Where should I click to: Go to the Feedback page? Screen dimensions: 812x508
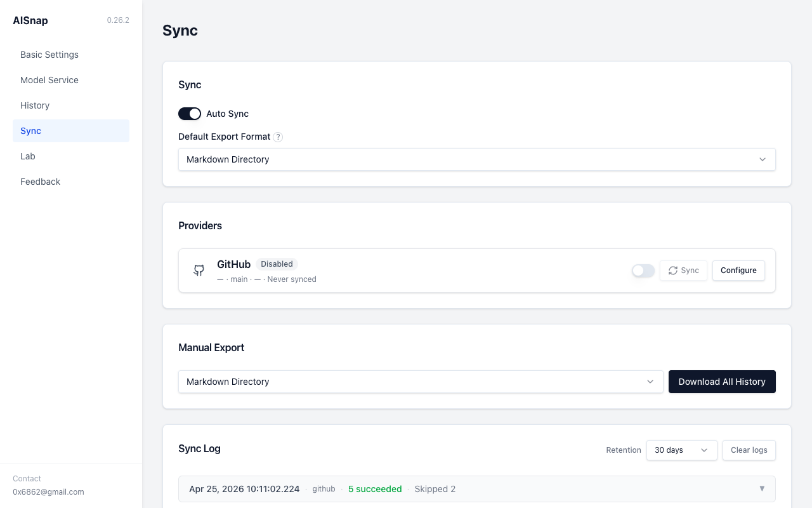click(x=71, y=182)
